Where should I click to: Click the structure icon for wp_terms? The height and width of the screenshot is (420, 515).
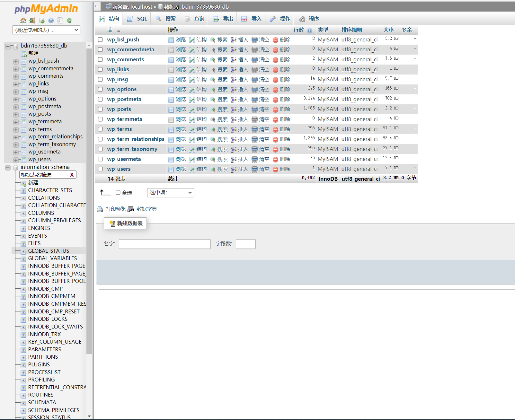pyautogui.click(x=192, y=129)
